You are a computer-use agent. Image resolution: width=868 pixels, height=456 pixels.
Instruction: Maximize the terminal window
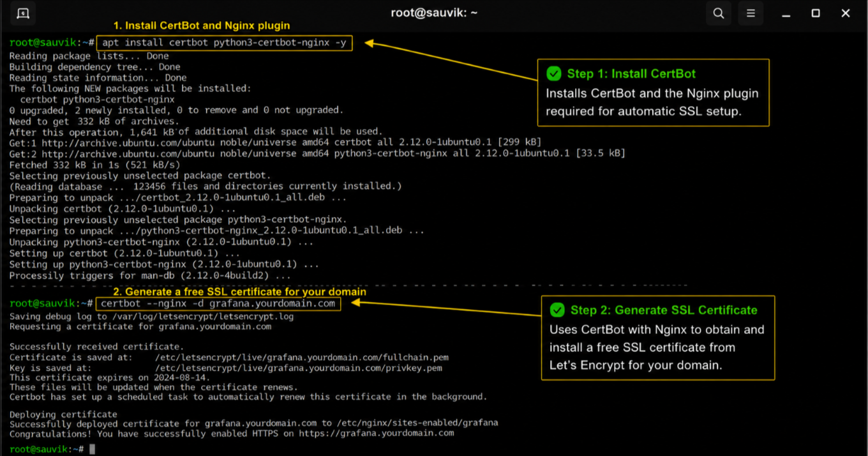(x=816, y=13)
